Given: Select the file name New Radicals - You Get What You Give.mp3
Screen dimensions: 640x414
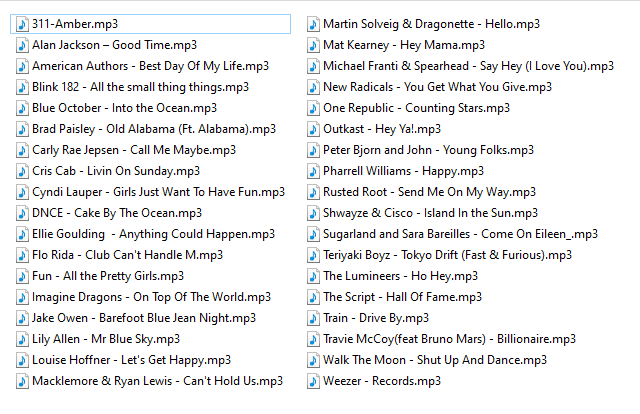Looking at the screenshot, I should coord(438,87).
